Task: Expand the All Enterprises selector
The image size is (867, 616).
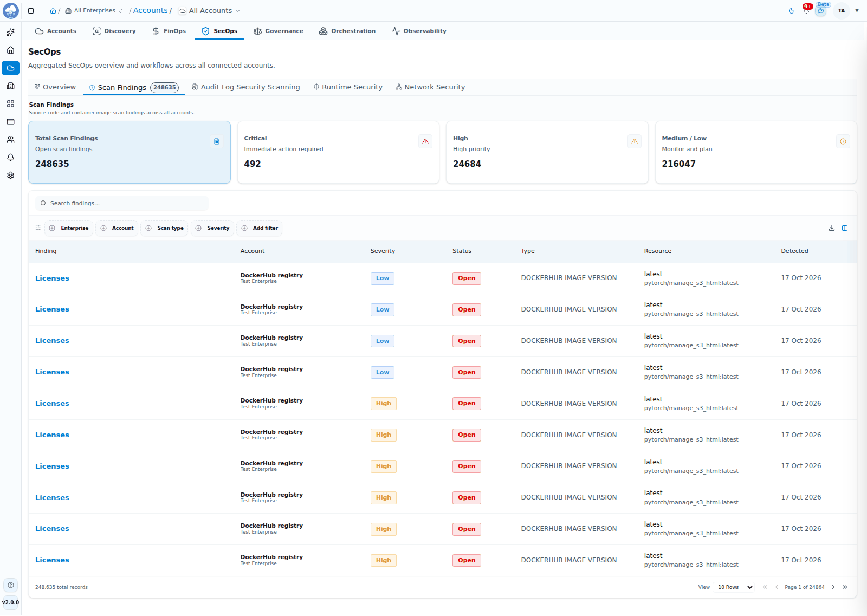Action: tap(94, 11)
